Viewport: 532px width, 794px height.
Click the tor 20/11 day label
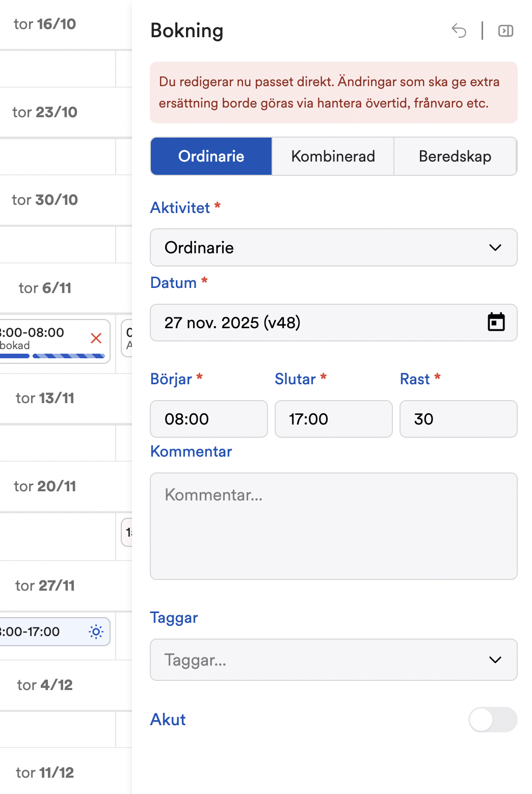(45, 486)
